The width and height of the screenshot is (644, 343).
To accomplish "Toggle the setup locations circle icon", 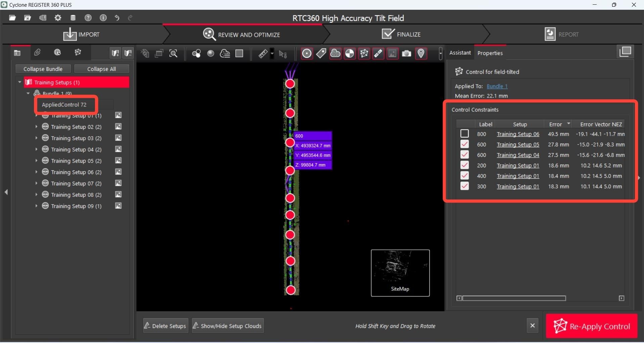I will (307, 53).
